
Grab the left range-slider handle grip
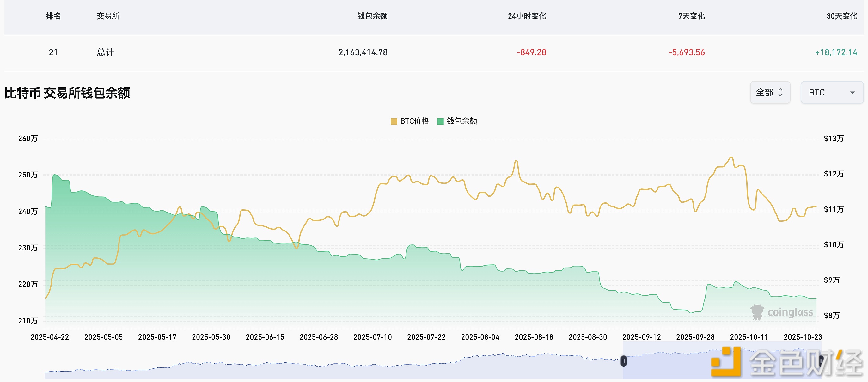[x=623, y=361]
